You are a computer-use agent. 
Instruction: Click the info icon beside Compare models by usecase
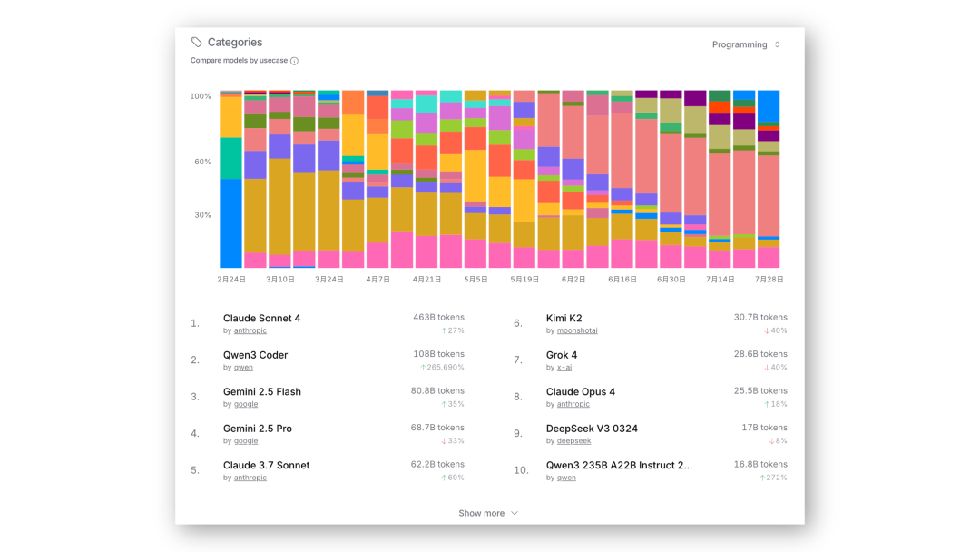294,61
